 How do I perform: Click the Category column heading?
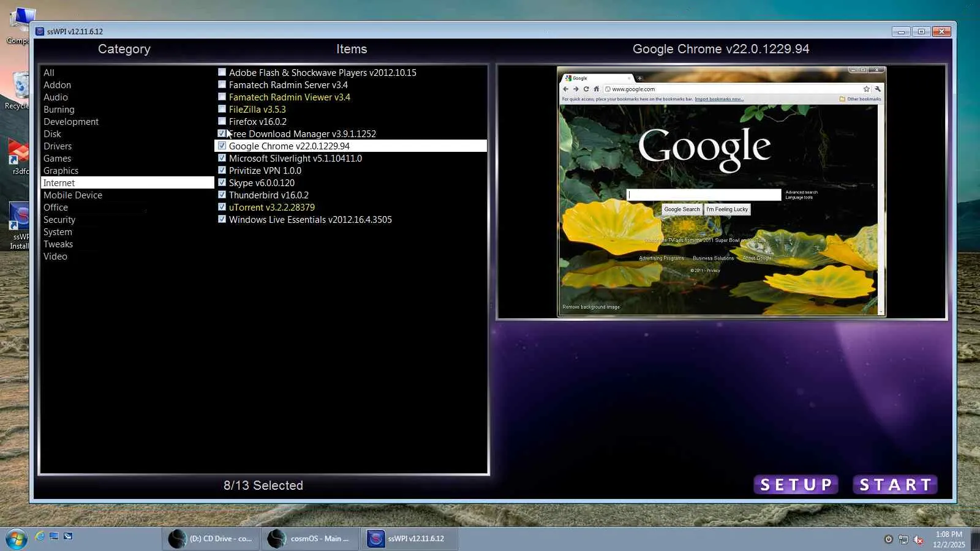(x=124, y=49)
